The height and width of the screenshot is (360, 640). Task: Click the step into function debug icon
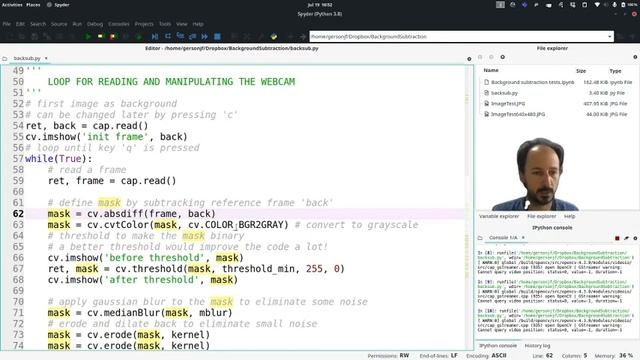tap(180, 36)
